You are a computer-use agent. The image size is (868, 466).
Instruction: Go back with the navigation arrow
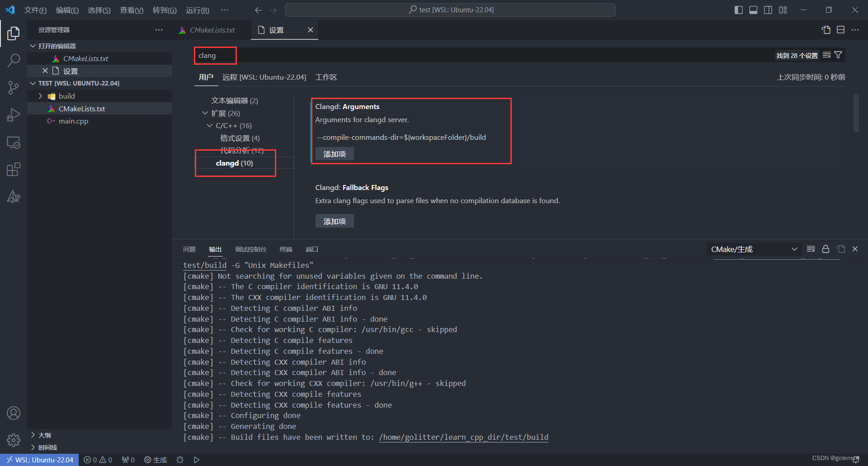[258, 10]
